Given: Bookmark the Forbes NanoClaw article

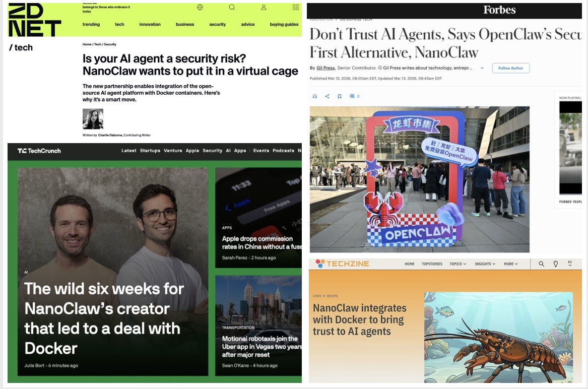Looking at the screenshot, I should click(x=339, y=96).
